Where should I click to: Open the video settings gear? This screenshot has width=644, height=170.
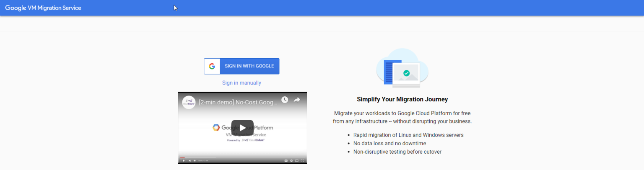(291, 161)
